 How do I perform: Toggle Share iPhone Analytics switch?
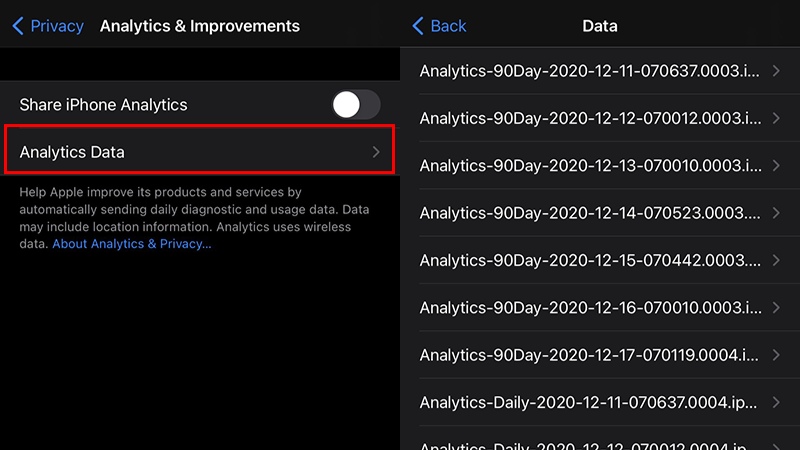pyautogui.click(x=356, y=105)
